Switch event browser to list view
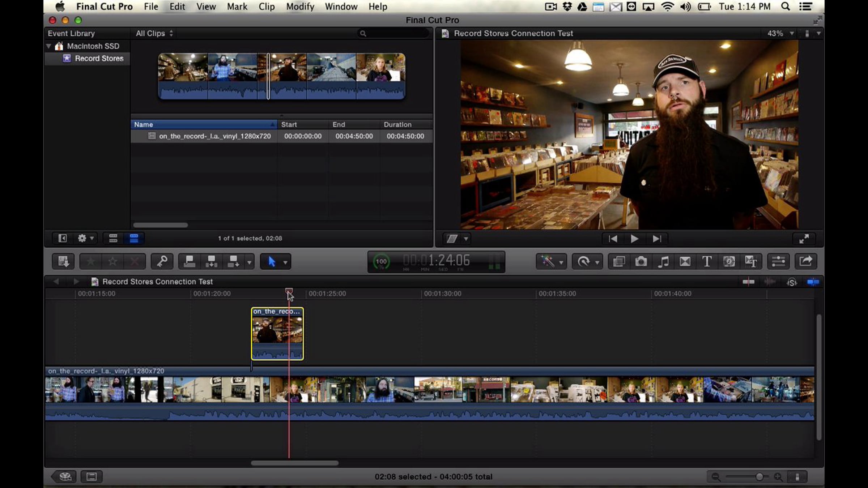 tap(134, 238)
